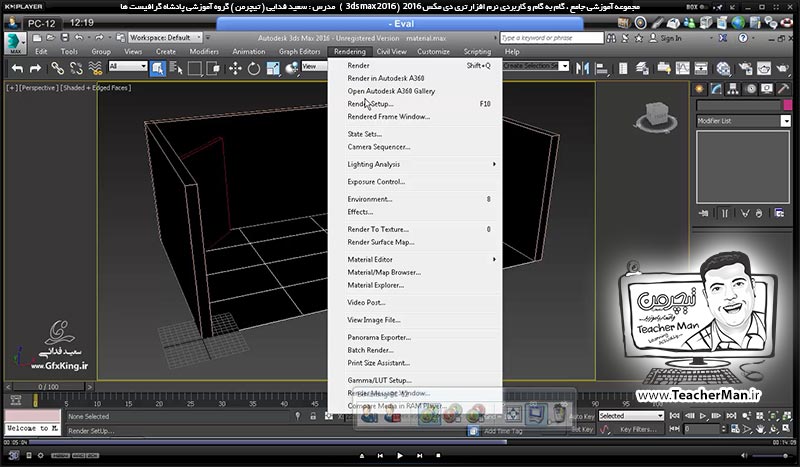Select the Select and Uniform Scale tool

pos(273,68)
